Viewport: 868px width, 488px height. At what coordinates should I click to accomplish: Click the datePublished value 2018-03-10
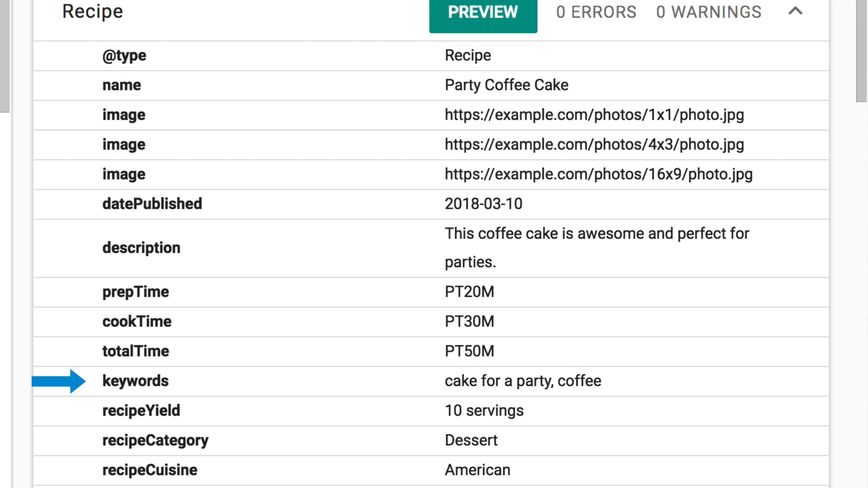[x=483, y=204]
